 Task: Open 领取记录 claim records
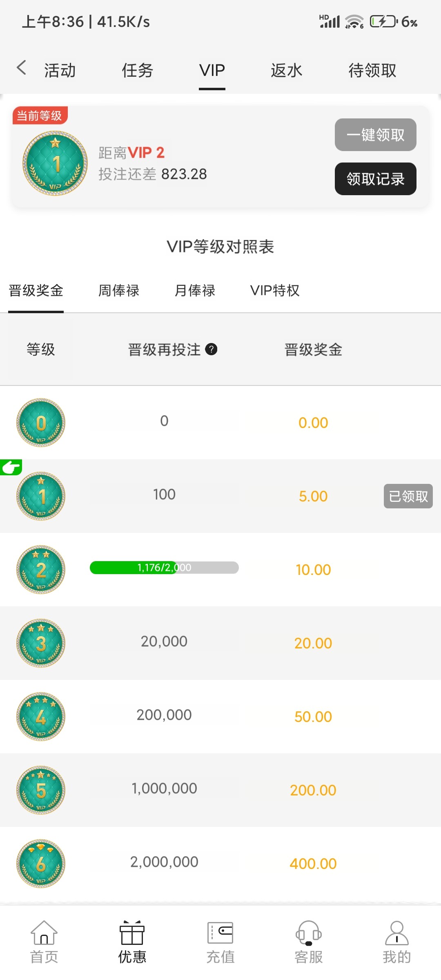coord(375,179)
